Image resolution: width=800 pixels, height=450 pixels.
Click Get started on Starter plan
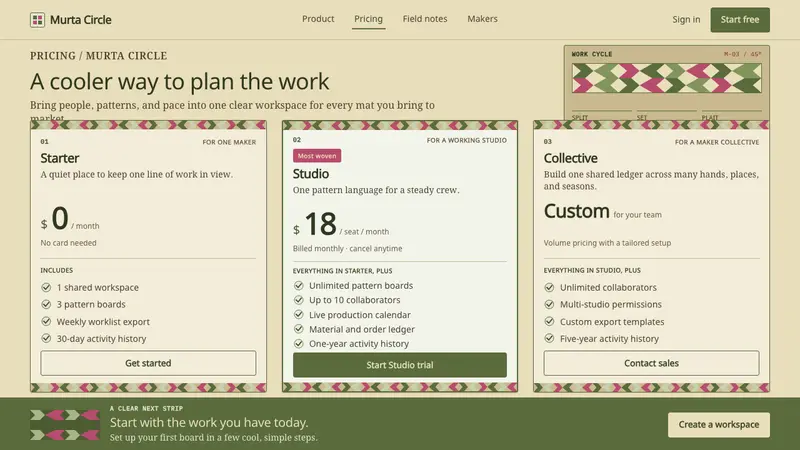(148, 363)
